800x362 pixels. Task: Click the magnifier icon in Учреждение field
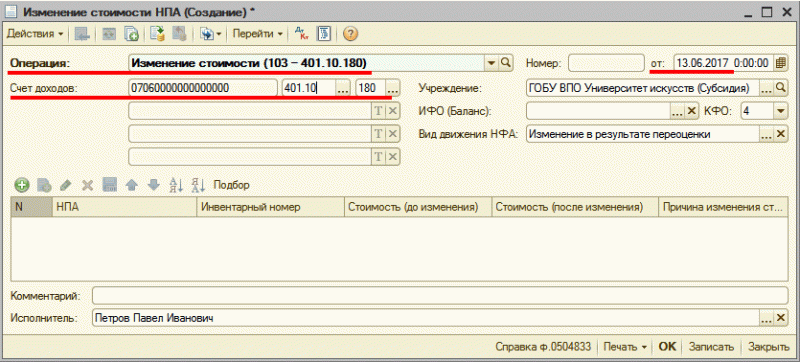780,88
